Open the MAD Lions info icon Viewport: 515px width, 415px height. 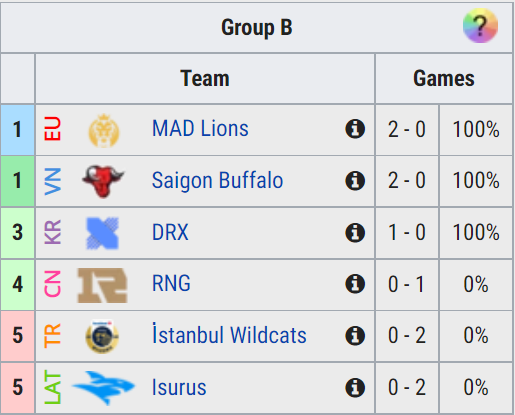[x=355, y=129]
